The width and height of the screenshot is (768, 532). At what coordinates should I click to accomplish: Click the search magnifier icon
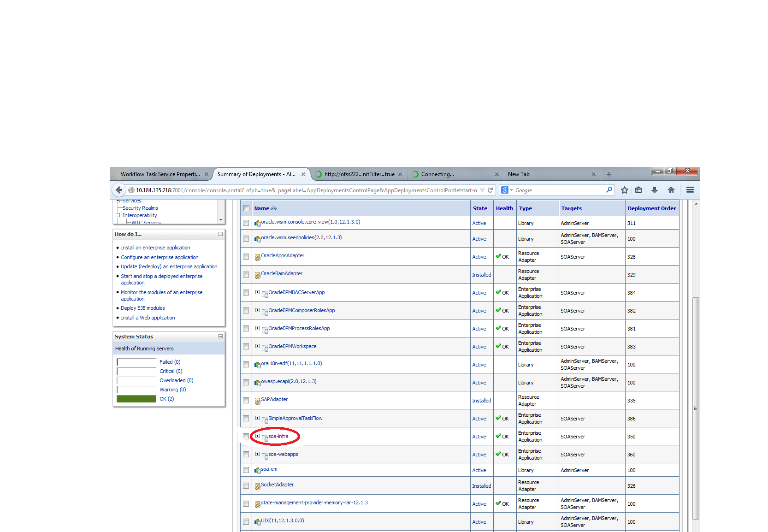(x=609, y=189)
